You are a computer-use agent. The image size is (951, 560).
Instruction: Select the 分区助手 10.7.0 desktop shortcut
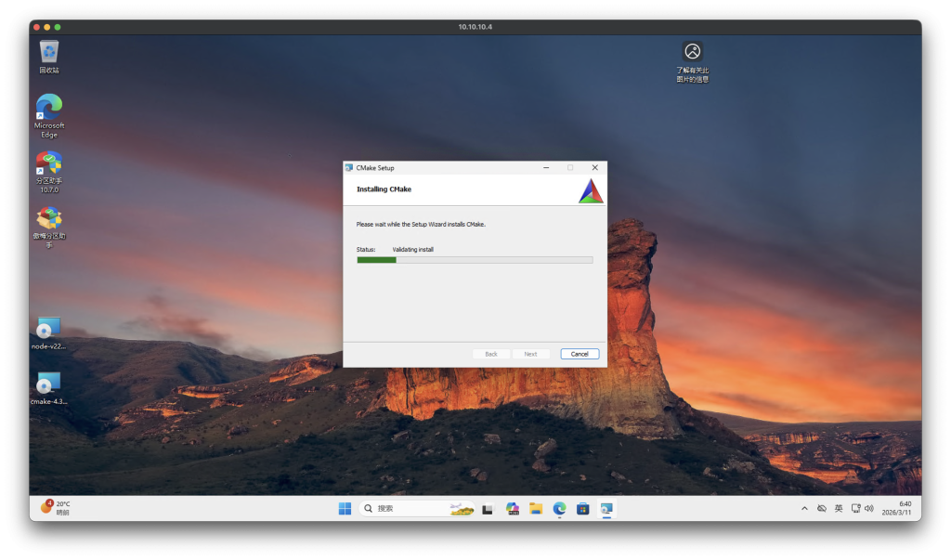click(49, 164)
